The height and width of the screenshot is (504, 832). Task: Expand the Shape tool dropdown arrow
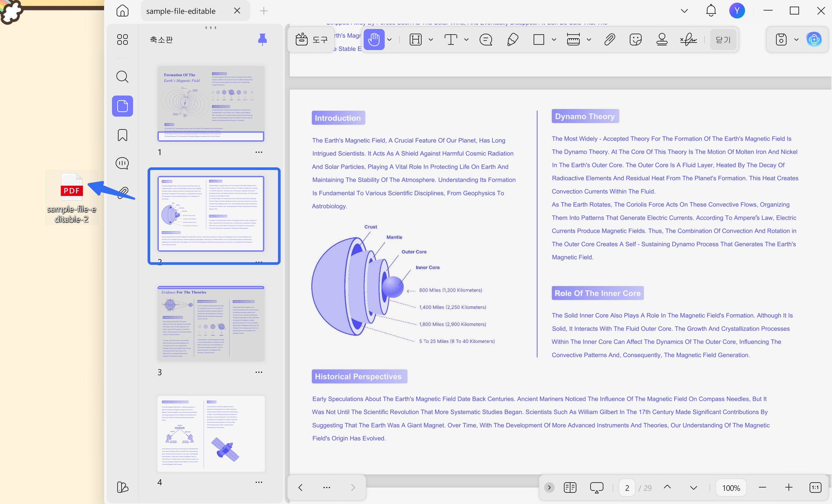554,40
